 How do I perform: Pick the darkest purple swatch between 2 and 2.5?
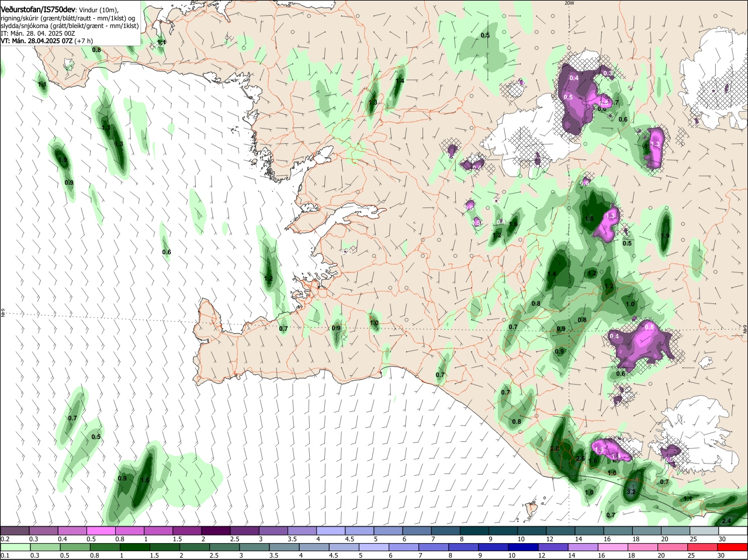pyautogui.click(x=216, y=531)
